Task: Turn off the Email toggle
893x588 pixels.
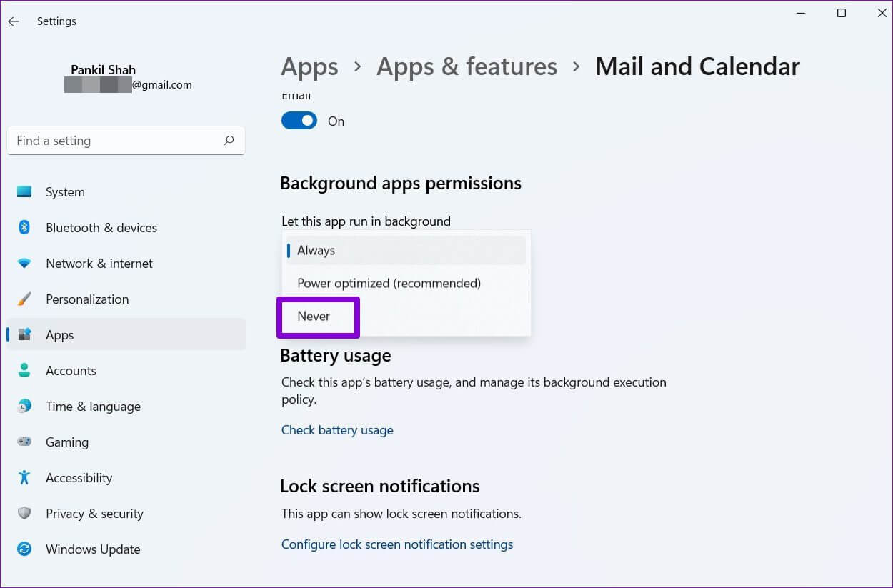Action: pyautogui.click(x=299, y=121)
